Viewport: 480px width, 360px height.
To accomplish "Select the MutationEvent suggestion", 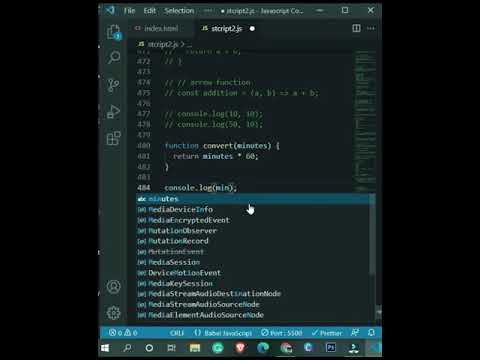I will (x=253, y=252).
